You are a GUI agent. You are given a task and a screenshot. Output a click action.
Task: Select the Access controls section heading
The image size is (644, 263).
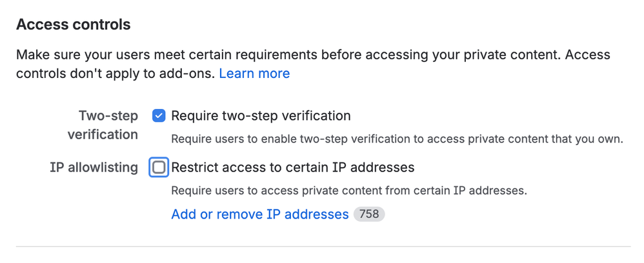point(73,24)
